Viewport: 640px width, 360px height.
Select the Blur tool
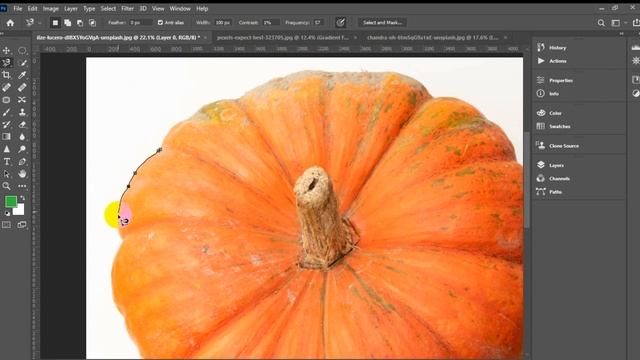[22, 137]
